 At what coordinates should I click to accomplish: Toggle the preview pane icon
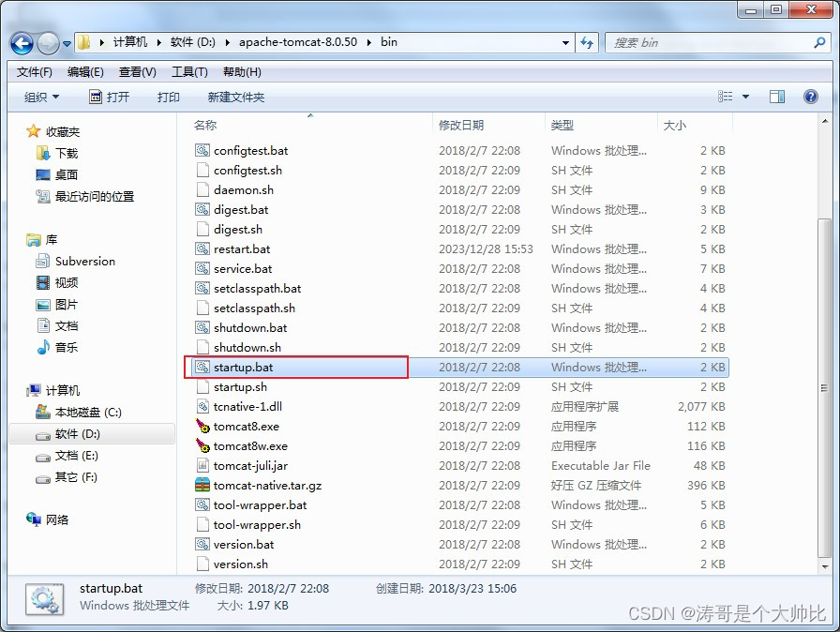777,97
